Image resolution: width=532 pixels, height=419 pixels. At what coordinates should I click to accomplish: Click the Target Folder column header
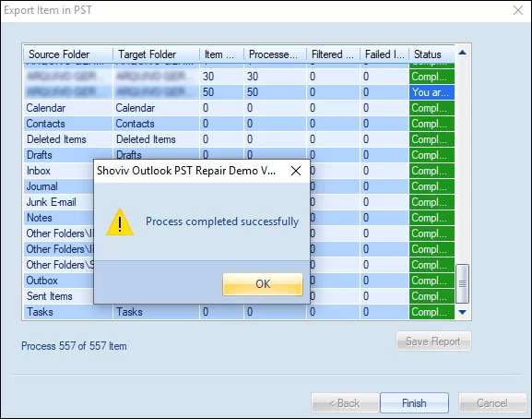156,54
